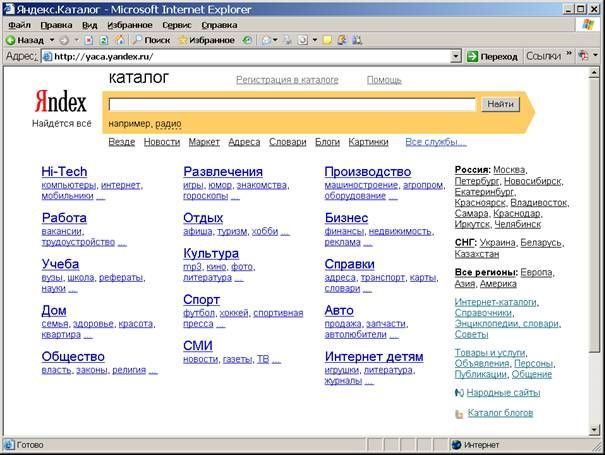The image size is (605, 455).
Task: Select the Европа region link
Action: [x=536, y=272]
